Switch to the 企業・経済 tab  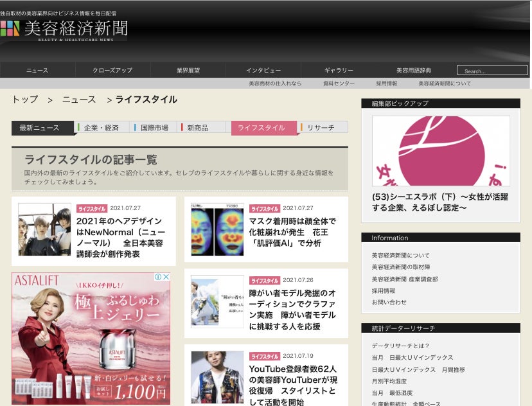click(x=102, y=128)
